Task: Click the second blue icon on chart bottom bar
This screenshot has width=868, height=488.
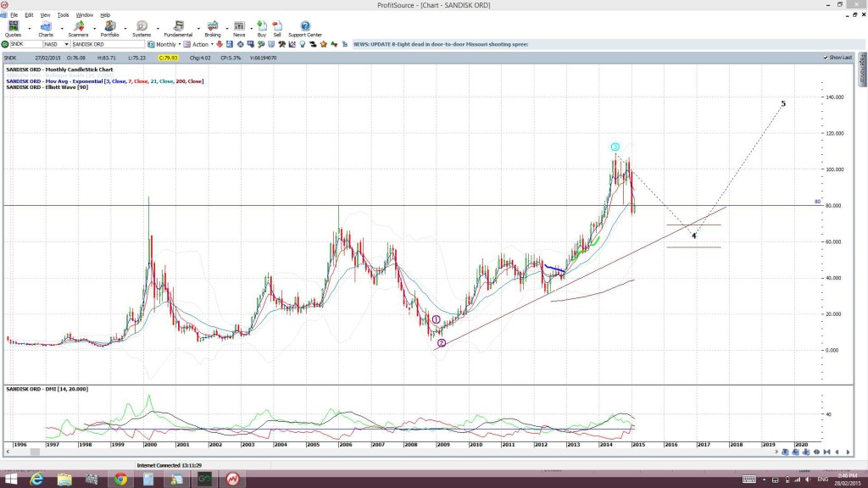Action: (x=795, y=452)
